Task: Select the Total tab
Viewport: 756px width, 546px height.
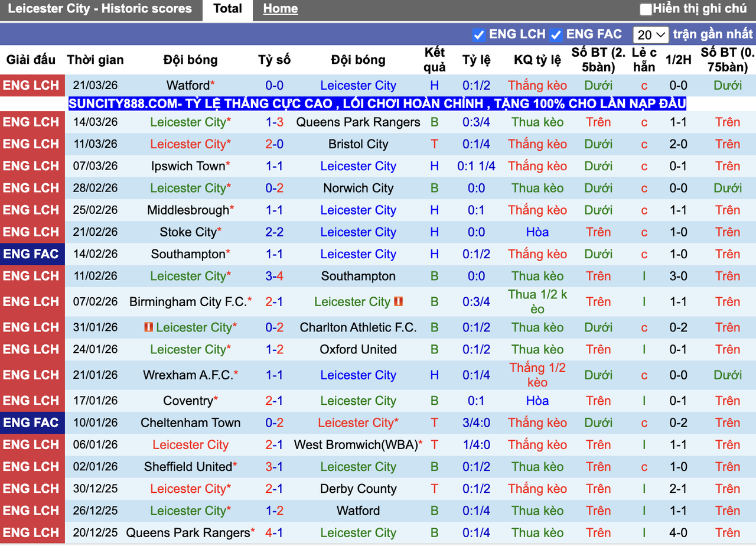Action: (227, 9)
